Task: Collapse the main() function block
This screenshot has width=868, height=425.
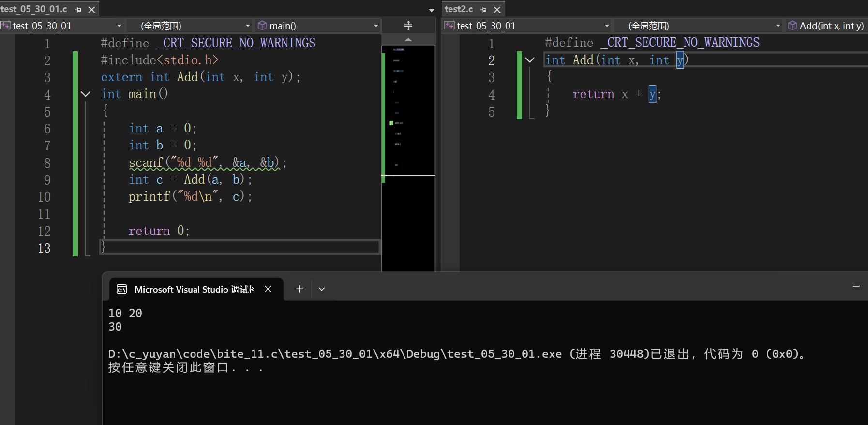Action: coord(86,94)
